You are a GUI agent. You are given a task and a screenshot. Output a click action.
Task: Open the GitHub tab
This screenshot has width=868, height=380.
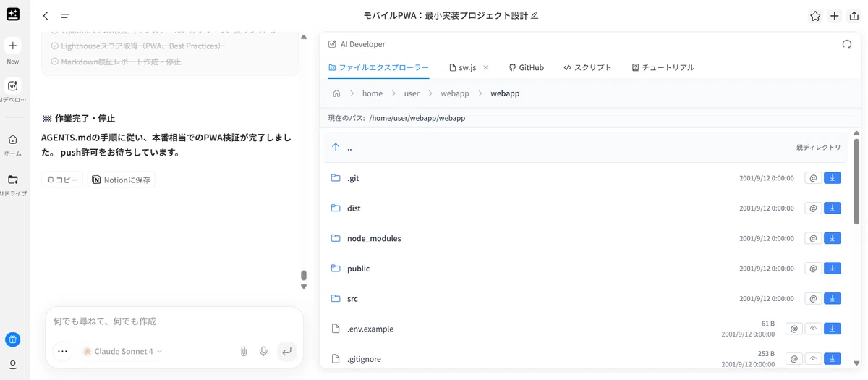pos(526,67)
